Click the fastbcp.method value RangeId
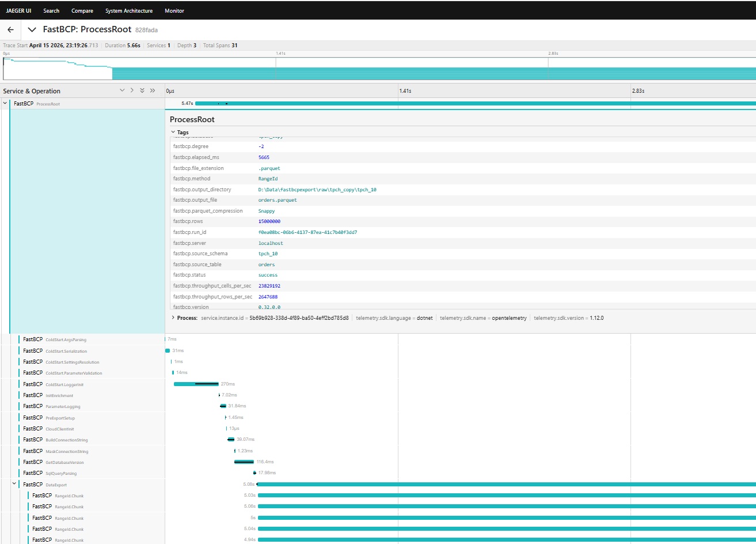 268,179
